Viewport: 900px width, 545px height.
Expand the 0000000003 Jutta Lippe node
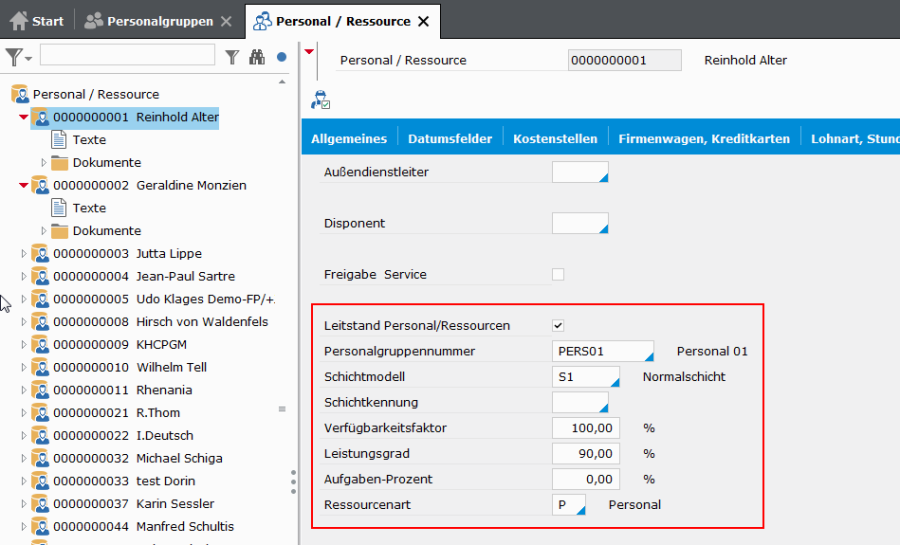tap(24, 253)
